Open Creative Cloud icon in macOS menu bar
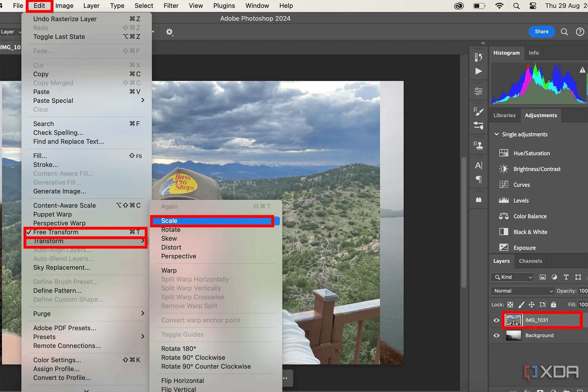The width and height of the screenshot is (588, 392). [x=459, y=6]
